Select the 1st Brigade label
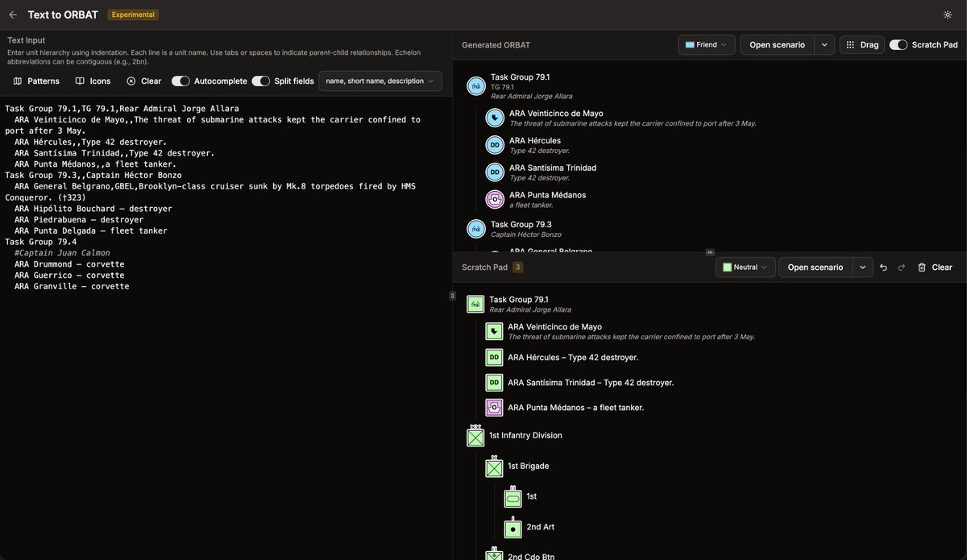The width and height of the screenshot is (967, 560). [528, 467]
